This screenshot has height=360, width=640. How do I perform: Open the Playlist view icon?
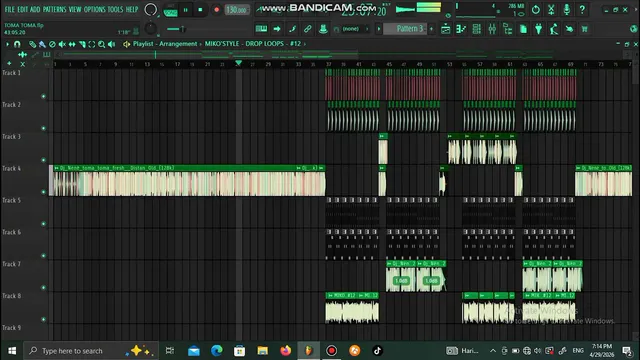pos(445,29)
